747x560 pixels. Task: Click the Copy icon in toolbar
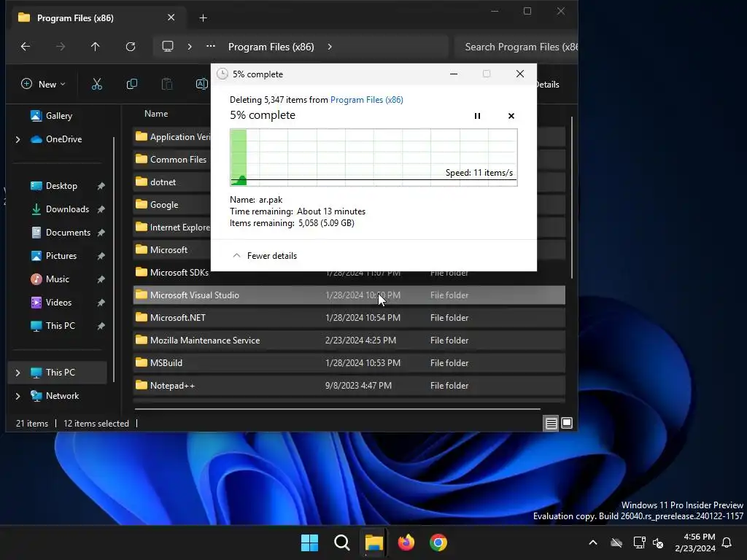pyautogui.click(x=132, y=85)
